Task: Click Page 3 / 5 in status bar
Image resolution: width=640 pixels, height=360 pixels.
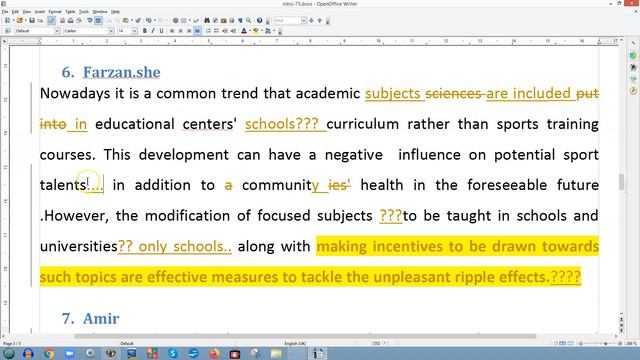Action: pos(12,343)
